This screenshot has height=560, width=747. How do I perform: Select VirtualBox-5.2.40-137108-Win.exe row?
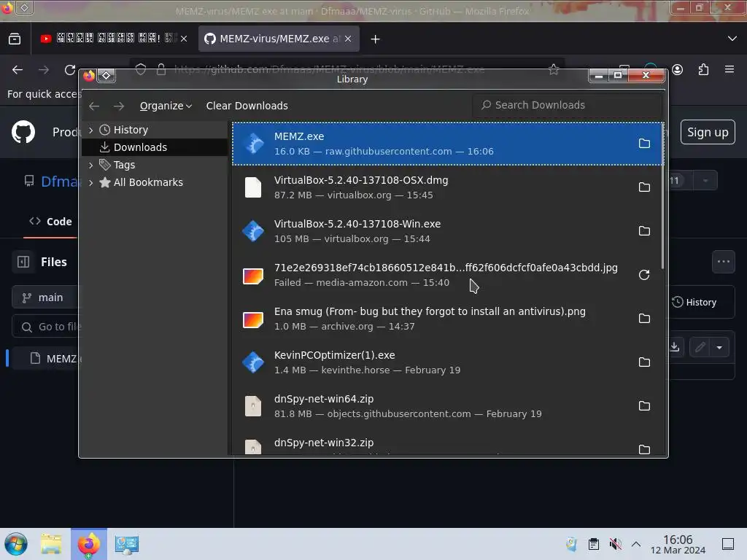448,231
